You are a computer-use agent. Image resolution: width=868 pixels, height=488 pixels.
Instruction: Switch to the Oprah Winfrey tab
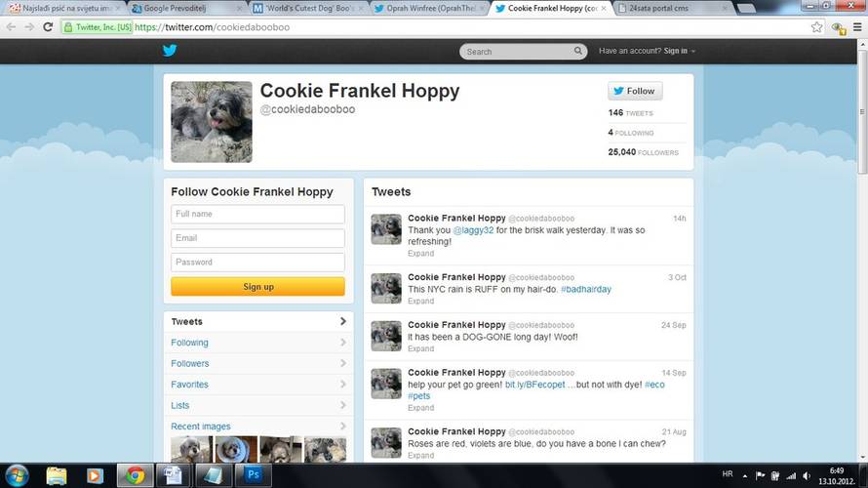tap(428, 9)
